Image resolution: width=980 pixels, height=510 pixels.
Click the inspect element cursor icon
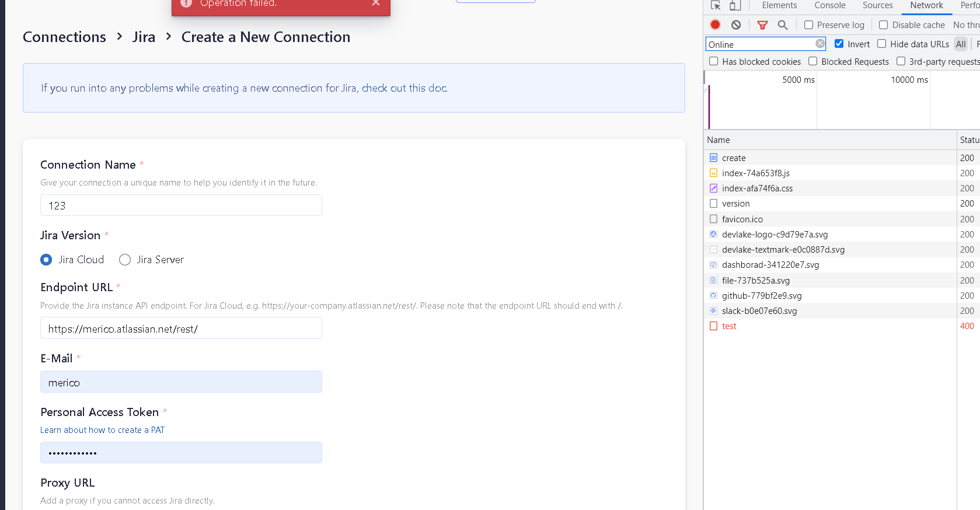(x=716, y=5)
